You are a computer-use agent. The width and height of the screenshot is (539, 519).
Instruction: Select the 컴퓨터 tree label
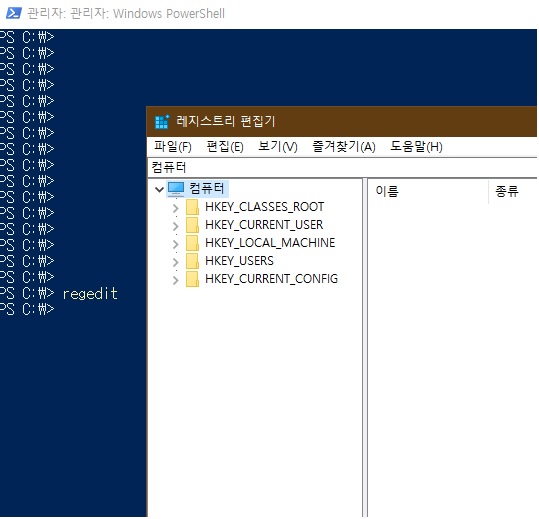(207, 189)
